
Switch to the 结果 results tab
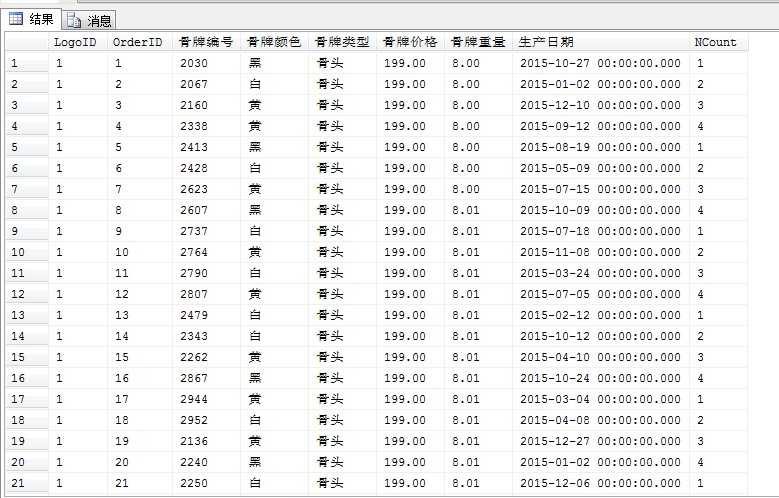31,19
